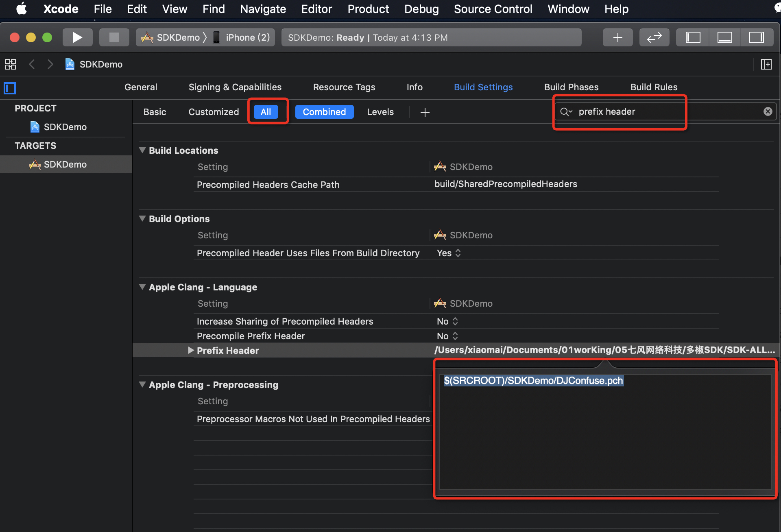
Task: Open the Build Settings tab
Action: (483, 87)
